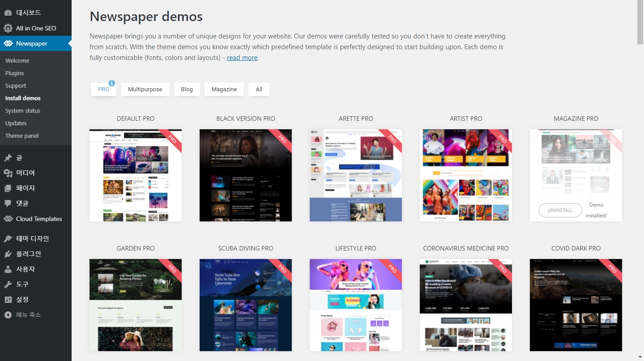Filter demos by Blog
The height and width of the screenshot is (361, 644).
pos(187,89)
